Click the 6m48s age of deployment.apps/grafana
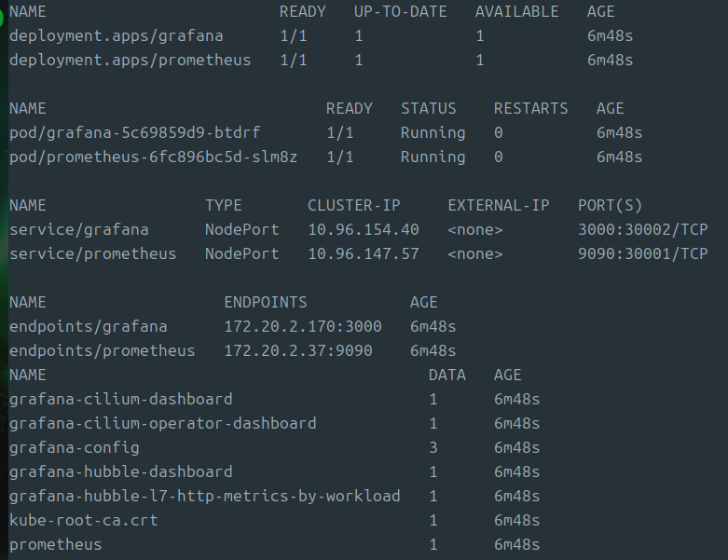Screen dimensions: 728x560 (610, 36)
